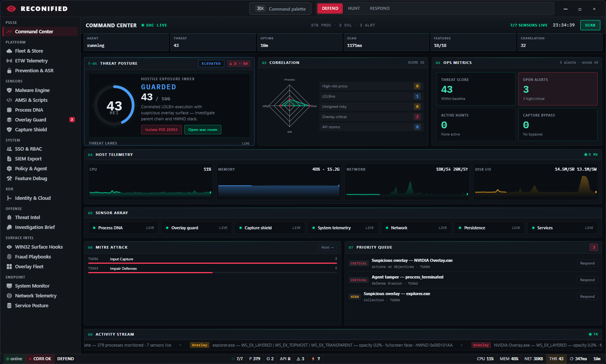The image size is (606, 364).
Task: Open Service Posture stack icon
Action: tap(9, 306)
